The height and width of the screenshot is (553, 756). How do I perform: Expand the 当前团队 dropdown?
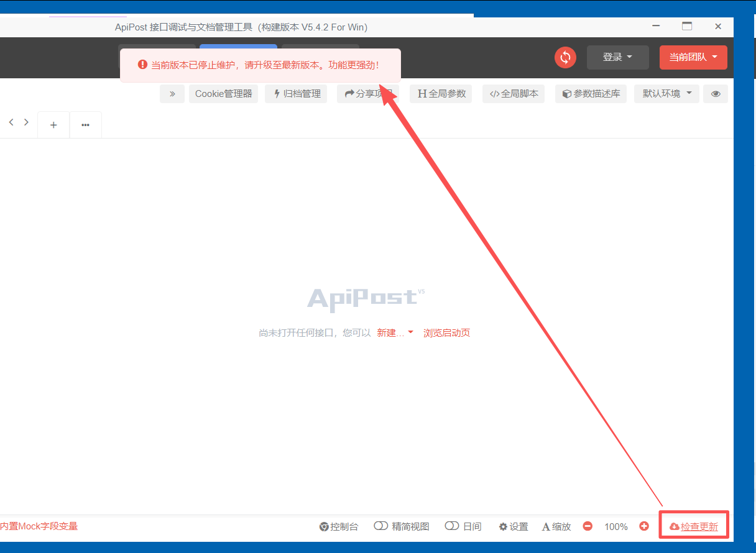[693, 57]
